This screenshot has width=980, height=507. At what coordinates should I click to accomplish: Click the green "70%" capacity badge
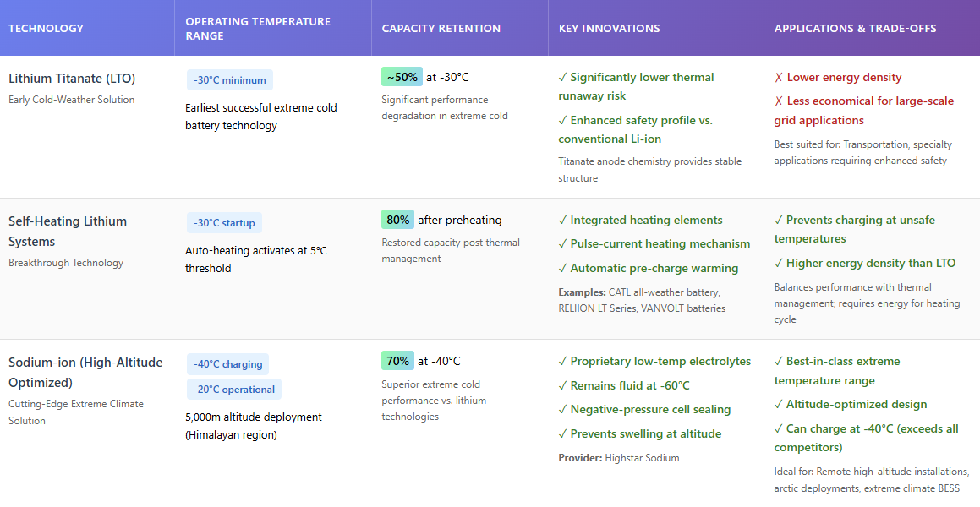398,361
